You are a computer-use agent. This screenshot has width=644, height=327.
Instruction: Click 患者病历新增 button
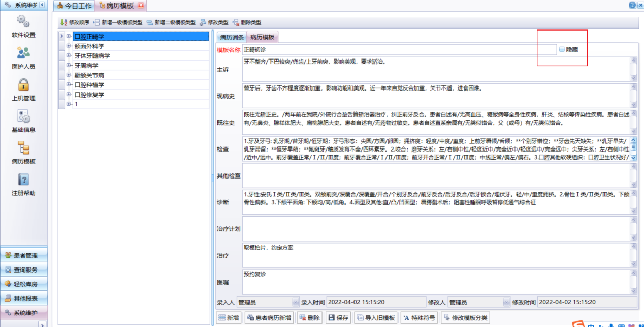[270, 318]
